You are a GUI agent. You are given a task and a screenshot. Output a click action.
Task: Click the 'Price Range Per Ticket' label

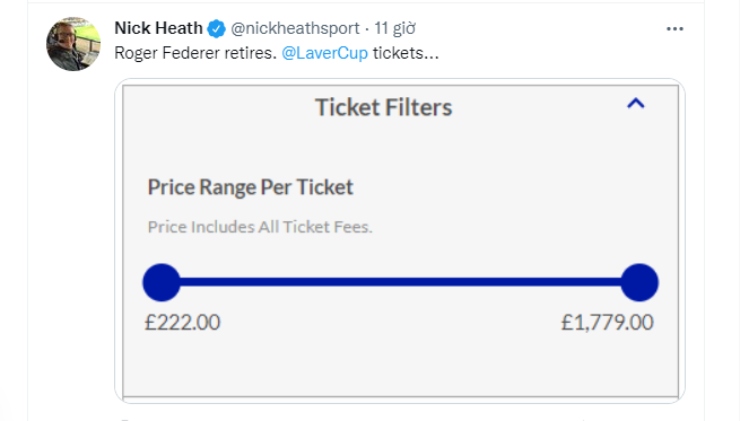[x=250, y=187]
